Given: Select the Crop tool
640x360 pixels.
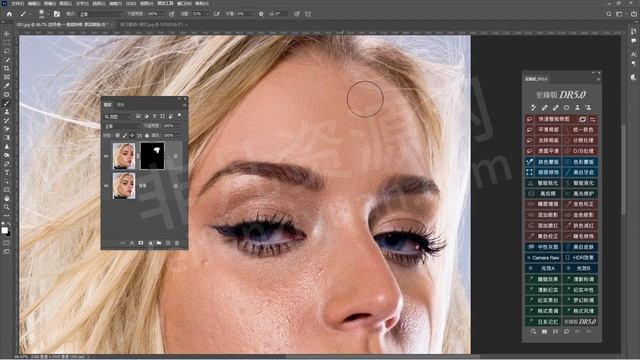Looking at the screenshot, I should click(7, 68).
